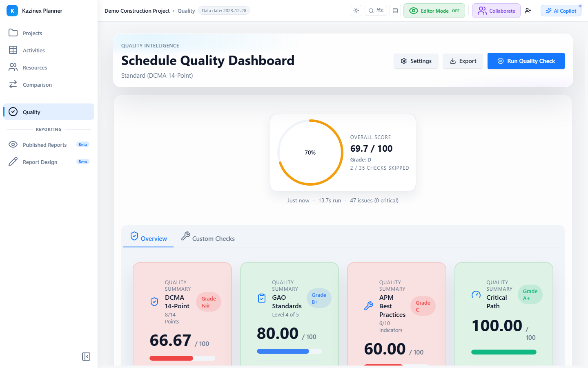
Task: Click the blue GAO progress bar
Action: click(290, 351)
